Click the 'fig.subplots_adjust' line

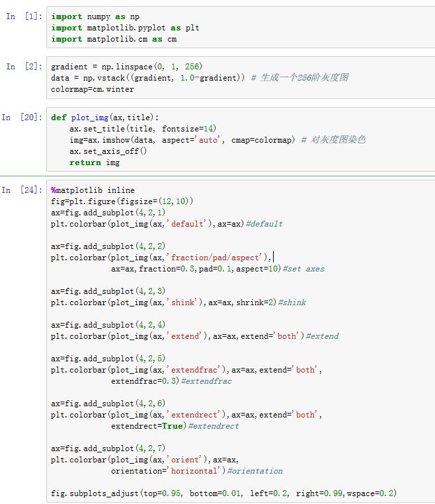click(223, 493)
